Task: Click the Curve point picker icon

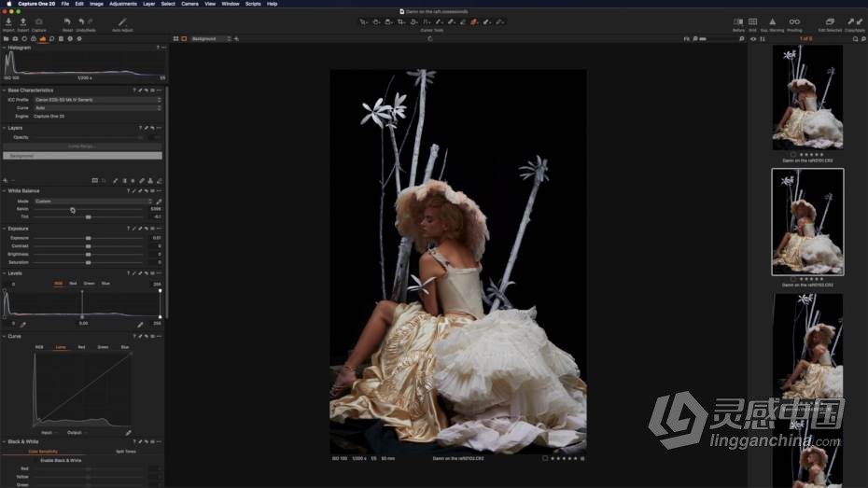Action: (x=129, y=433)
